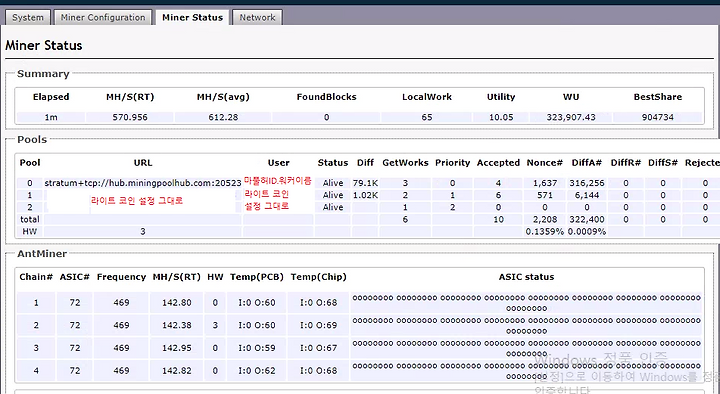Click chain 3 PCB temp I:0 O:59
720x394 pixels.
[257, 348]
